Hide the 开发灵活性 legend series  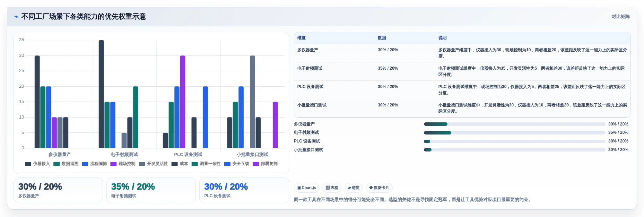click(x=153, y=164)
